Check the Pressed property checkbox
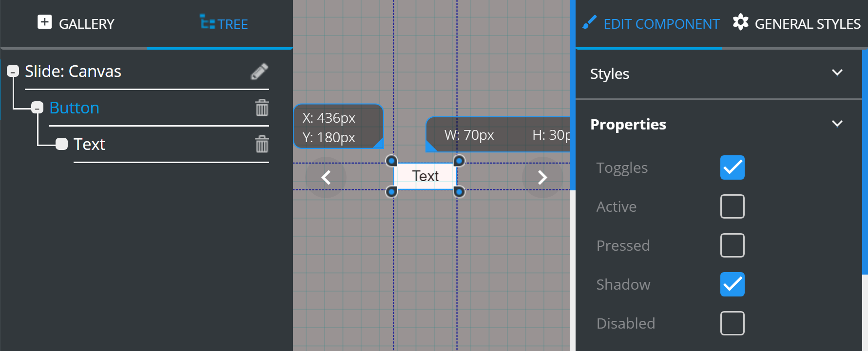 732,245
